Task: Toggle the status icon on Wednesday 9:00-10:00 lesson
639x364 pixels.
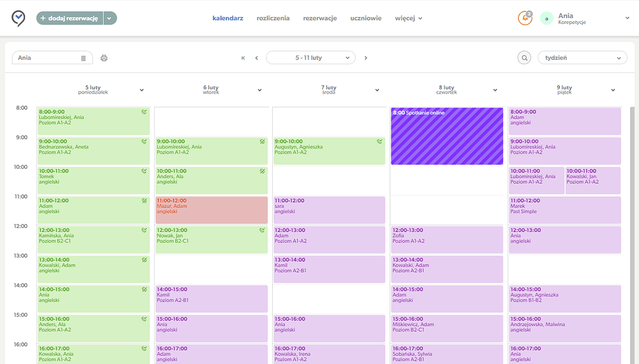Action: click(x=379, y=141)
